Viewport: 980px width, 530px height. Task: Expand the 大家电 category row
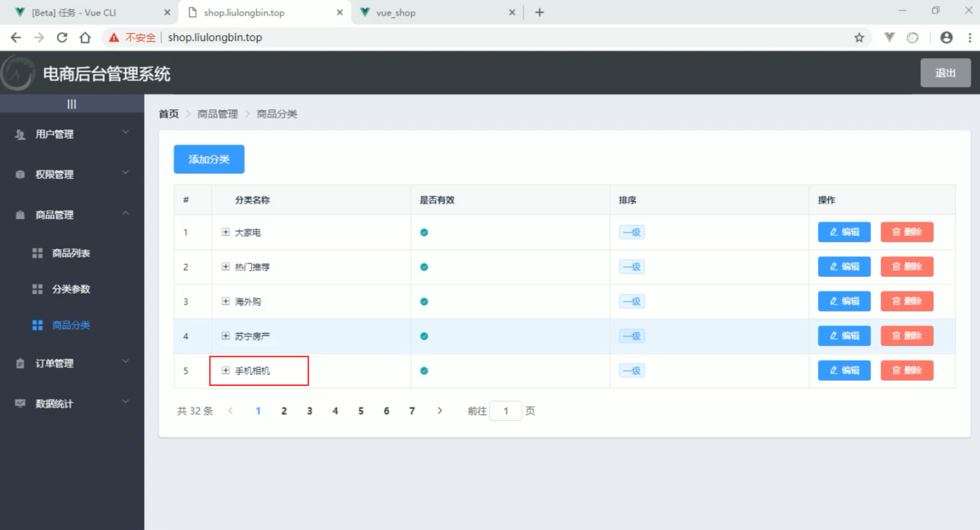(226, 232)
